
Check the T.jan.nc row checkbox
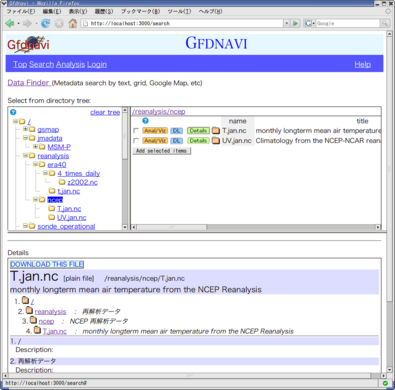pyautogui.click(x=136, y=131)
